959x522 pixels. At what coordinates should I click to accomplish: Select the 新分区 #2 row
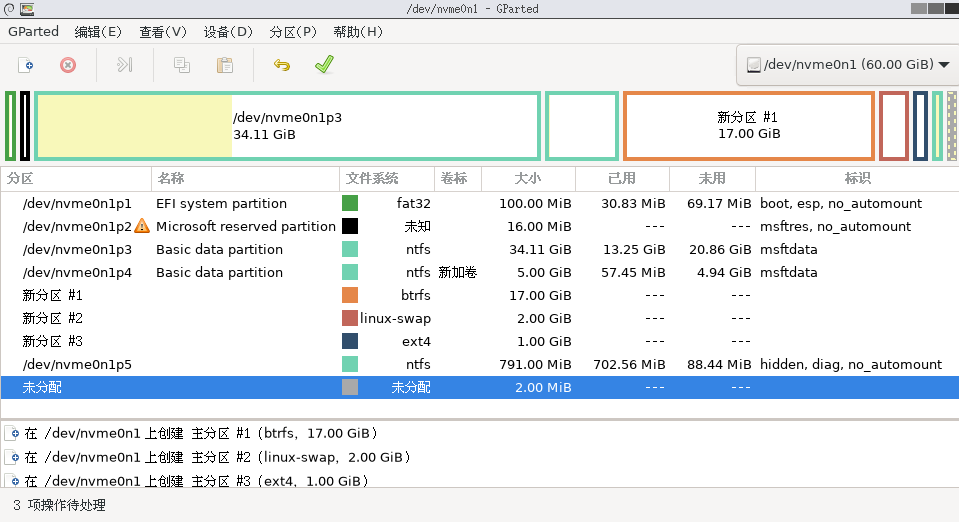pos(480,318)
